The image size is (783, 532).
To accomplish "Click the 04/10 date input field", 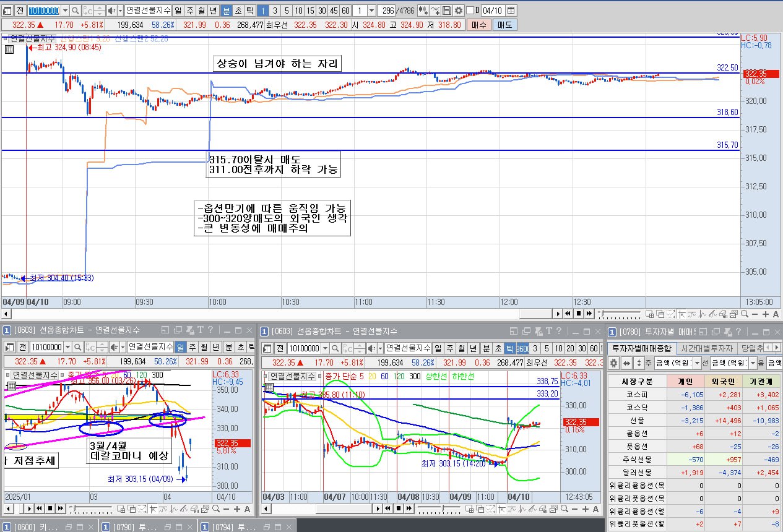I will tap(493, 11).
